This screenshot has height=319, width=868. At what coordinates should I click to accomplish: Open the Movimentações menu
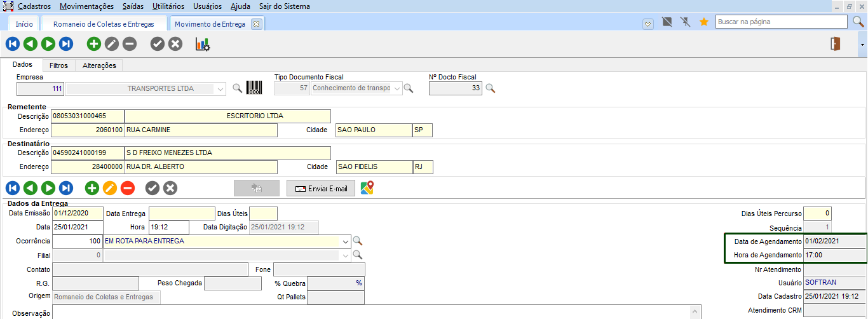(87, 6)
